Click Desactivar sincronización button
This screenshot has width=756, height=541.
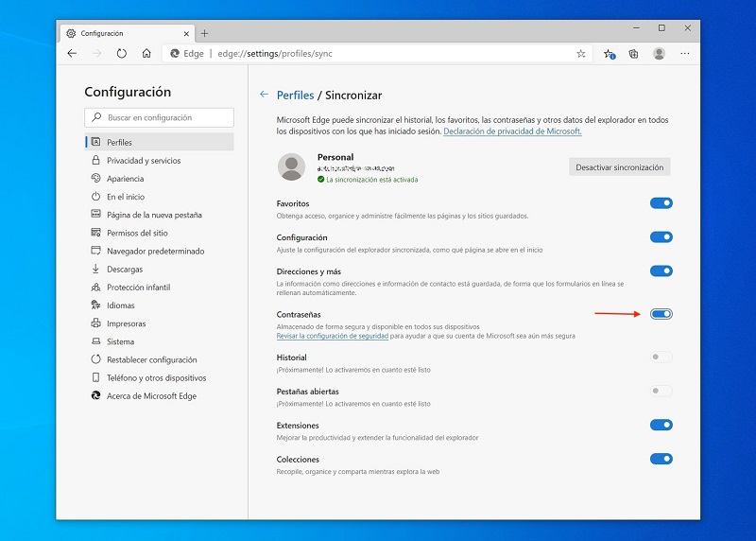(x=620, y=167)
